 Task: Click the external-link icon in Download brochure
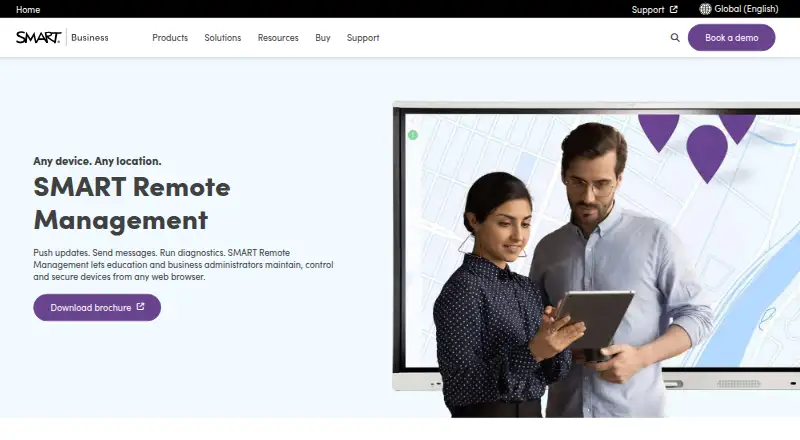[x=140, y=307]
